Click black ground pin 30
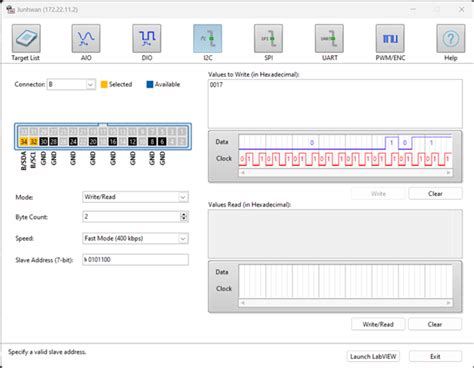The image size is (474, 368). (43, 142)
